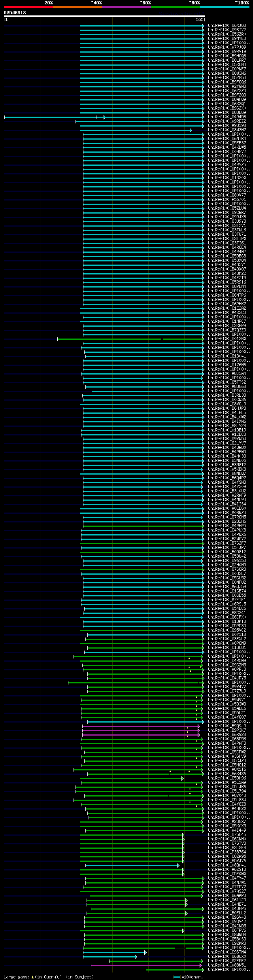The width and height of the screenshot is (253, 980).
Task: Select hit UniRef100_Q176M6
Action: [227, 365]
